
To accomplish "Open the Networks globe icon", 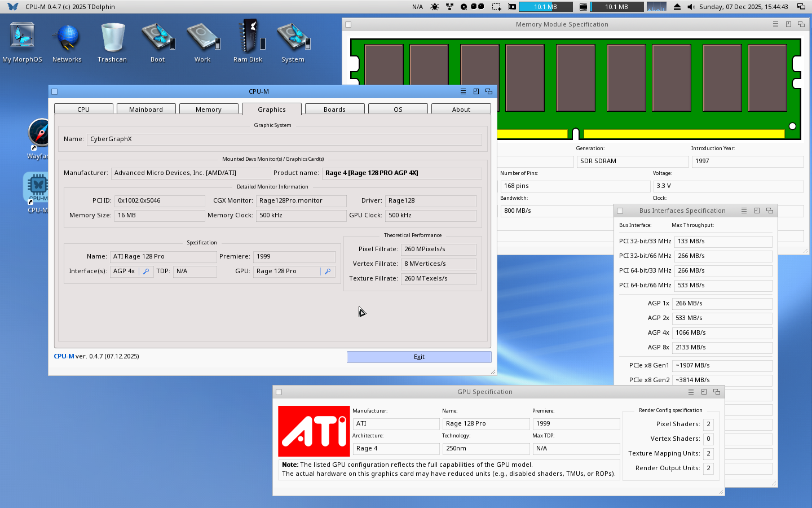I will click(x=67, y=38).
